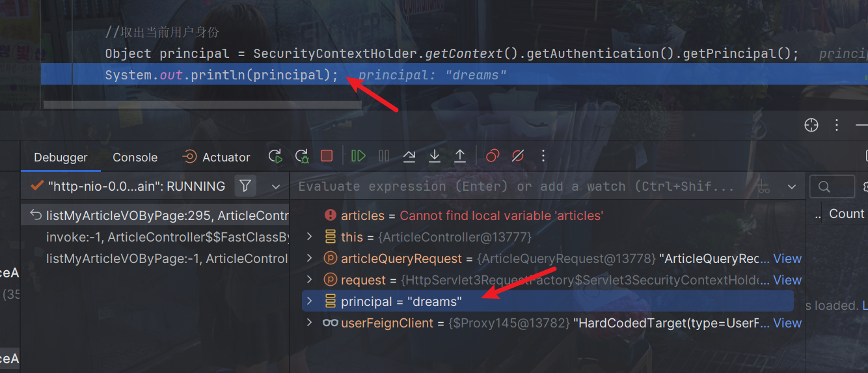This screenshot has width=868, height=373.
Task: Switch to the Console tab
Action: click(x=135, y=157)
